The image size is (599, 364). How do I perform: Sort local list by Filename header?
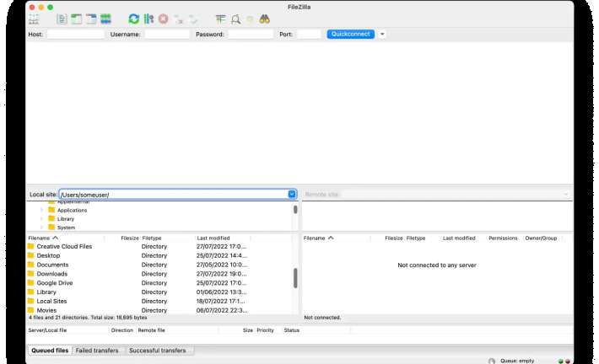(x=39, y=238)
